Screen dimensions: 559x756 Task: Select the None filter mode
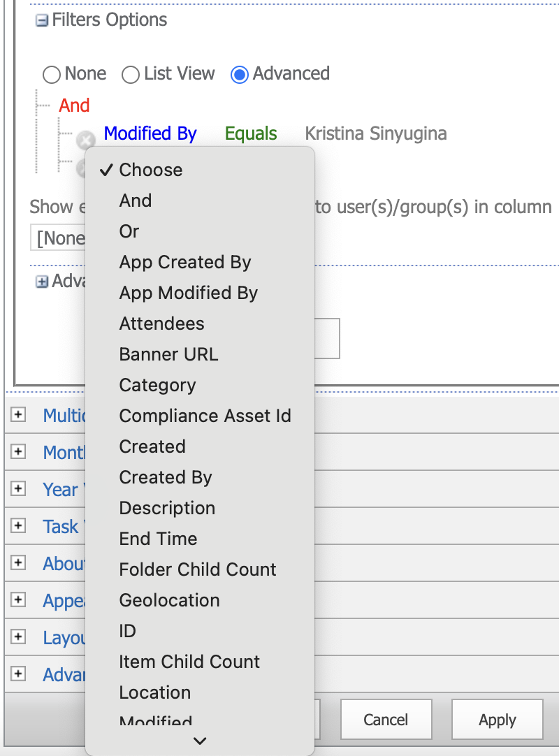[51, 74]
